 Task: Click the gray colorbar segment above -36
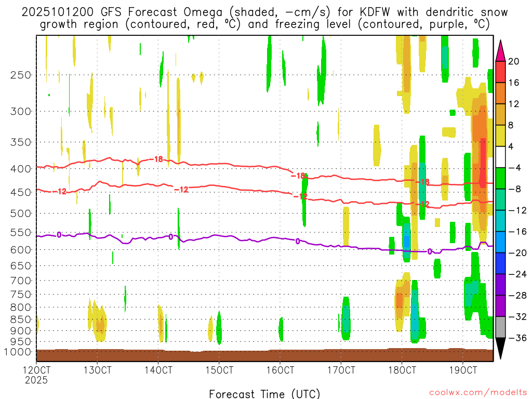(500, 327)
